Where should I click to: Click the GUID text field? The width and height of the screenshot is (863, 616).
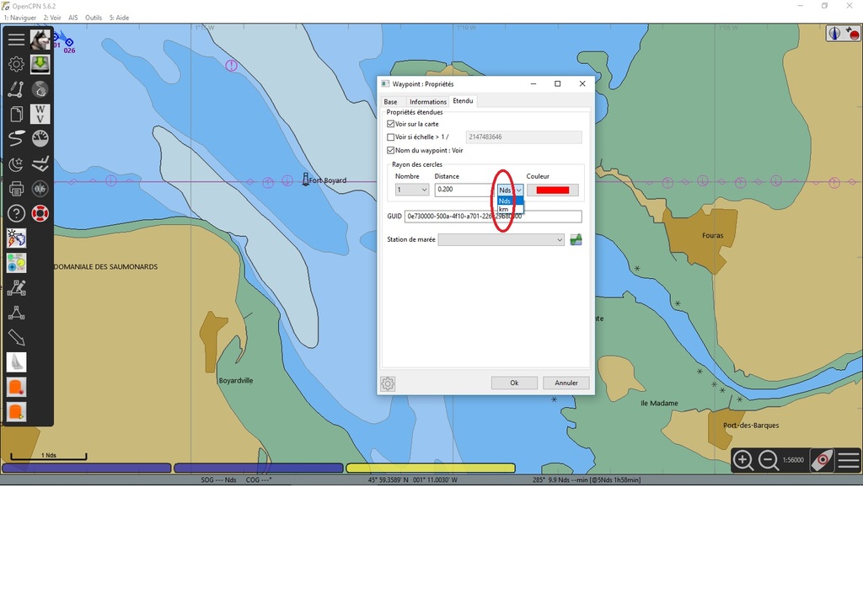click(x=492, y=217)
